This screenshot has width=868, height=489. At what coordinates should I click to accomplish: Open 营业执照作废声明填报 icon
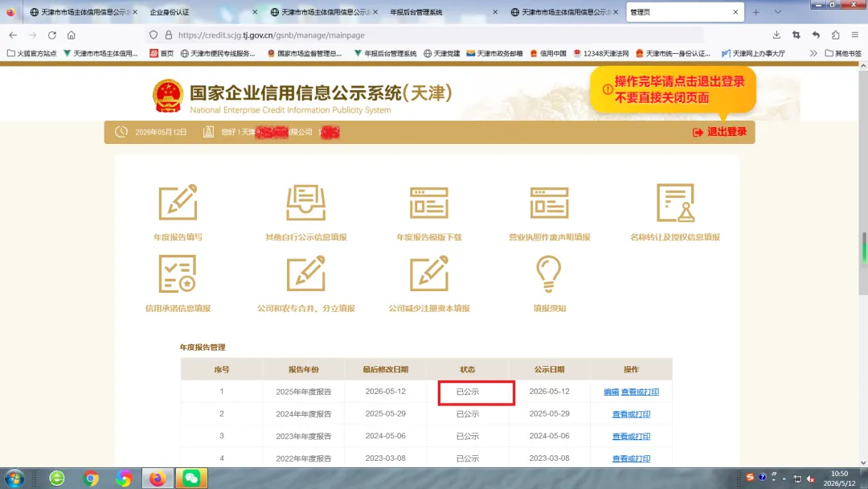pyautogui.click(x=549, y=203)
